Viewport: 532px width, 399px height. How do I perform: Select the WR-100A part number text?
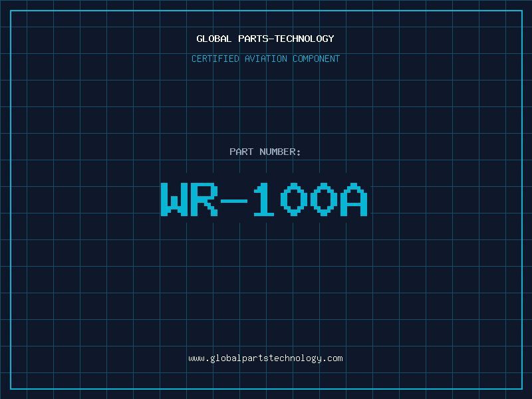click(264, 199)
